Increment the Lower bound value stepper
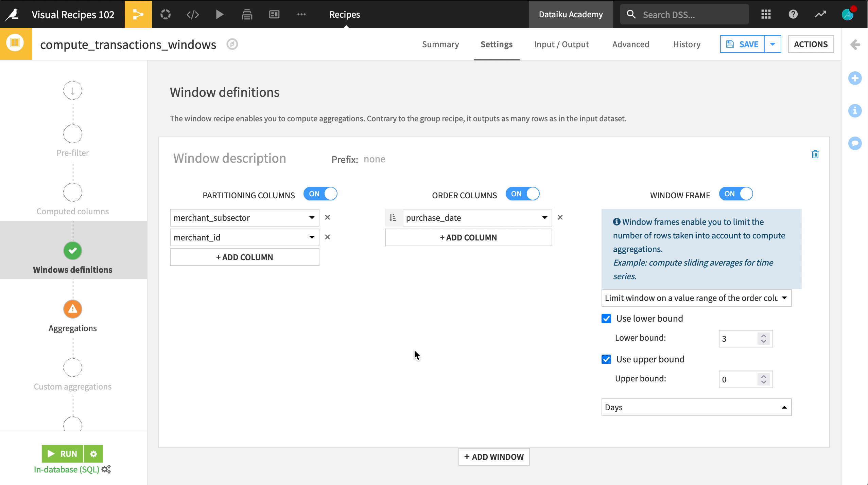Image resolution: width=868 pixels, height=485 pixels. tap(763, 336)
